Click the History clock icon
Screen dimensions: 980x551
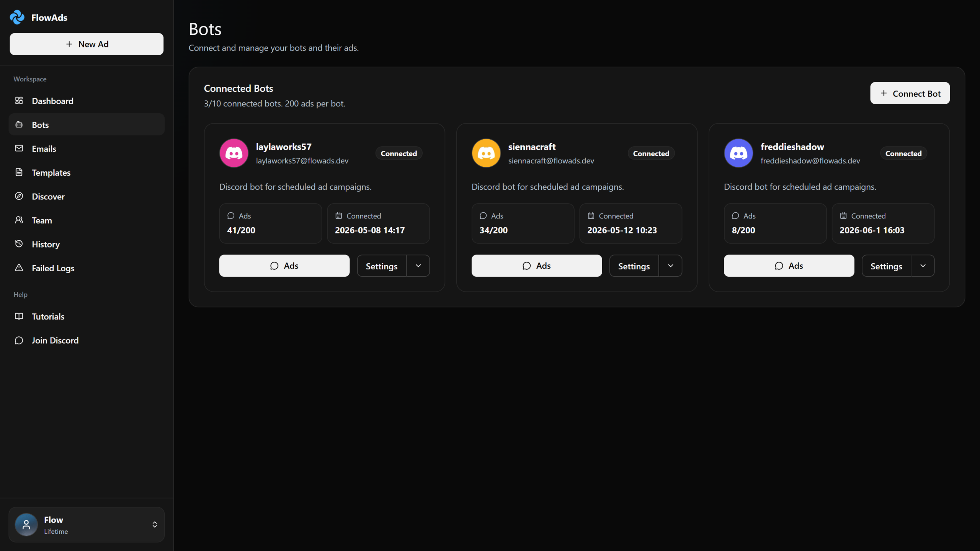(x=19, y=244)
